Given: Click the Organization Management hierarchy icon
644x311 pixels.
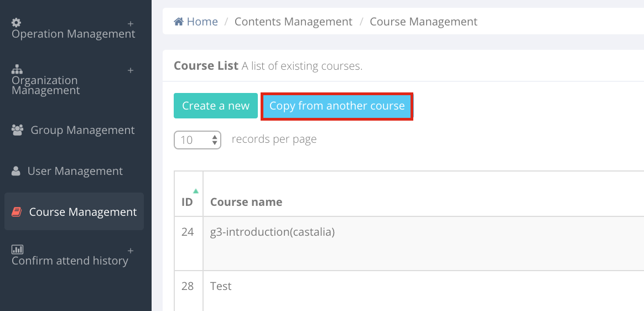Looking at the screenshot, I should pyautogui.click(x=17, y=69).
